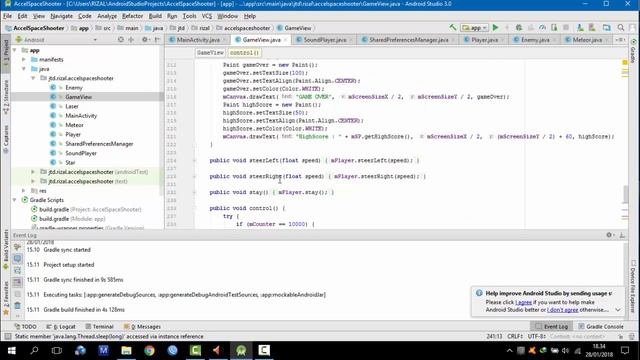The width and height of the screenshot is (640, 360).
Task: Open Project panel settings gear
Action: pos(145,40)
